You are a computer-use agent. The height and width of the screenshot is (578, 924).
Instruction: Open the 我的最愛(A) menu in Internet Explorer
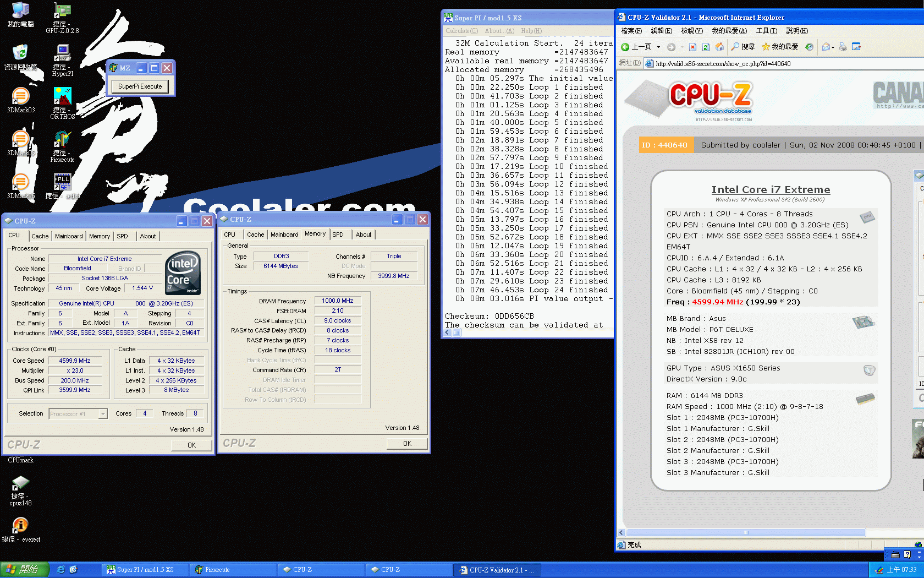[x=729, y=31]
